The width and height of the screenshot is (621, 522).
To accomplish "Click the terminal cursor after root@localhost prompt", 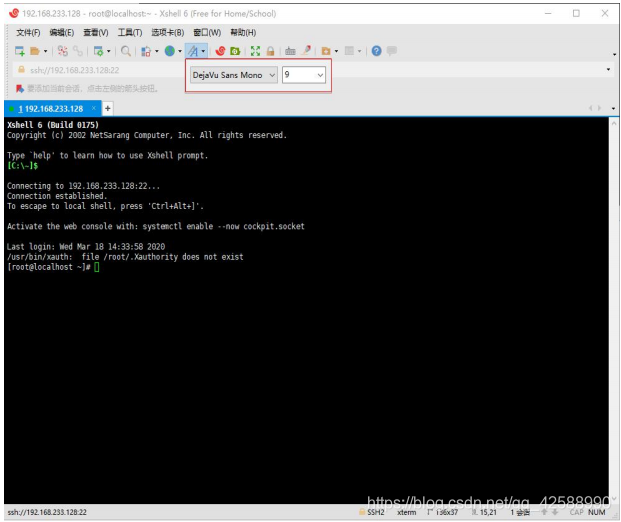I will tap(97, 267).
